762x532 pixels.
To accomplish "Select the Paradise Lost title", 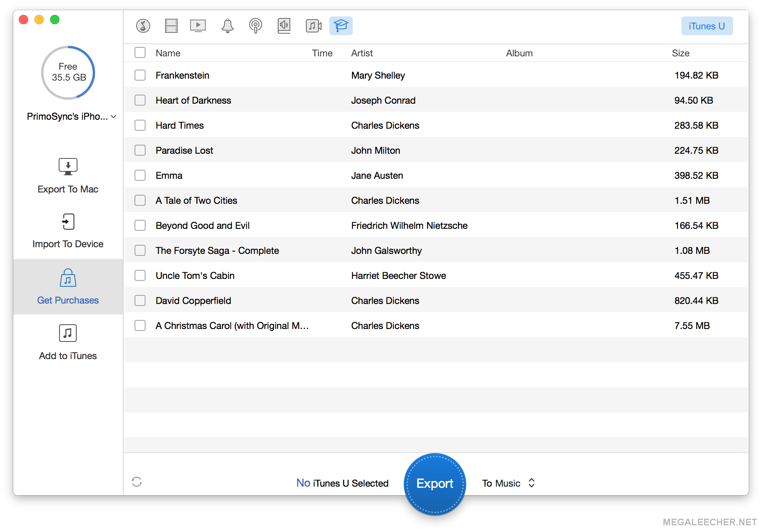I will [x=184, y=150].
